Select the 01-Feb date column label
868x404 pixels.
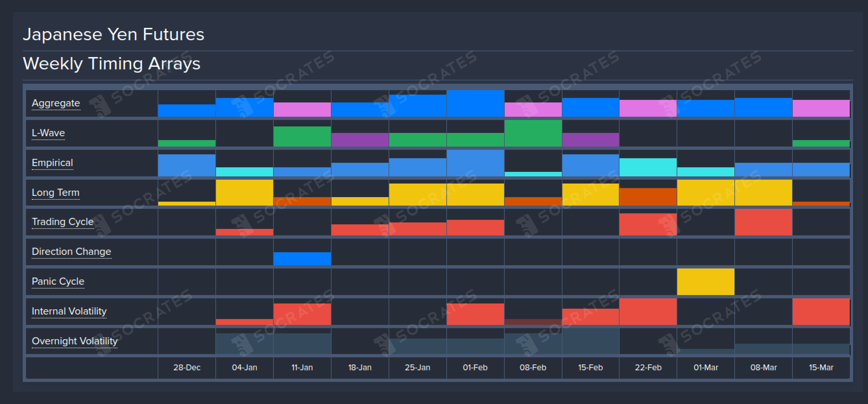(475, 367)
